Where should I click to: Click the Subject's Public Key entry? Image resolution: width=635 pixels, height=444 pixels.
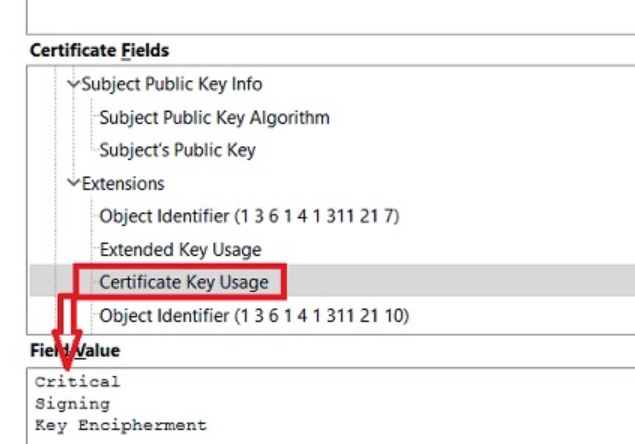coord(177,151)
